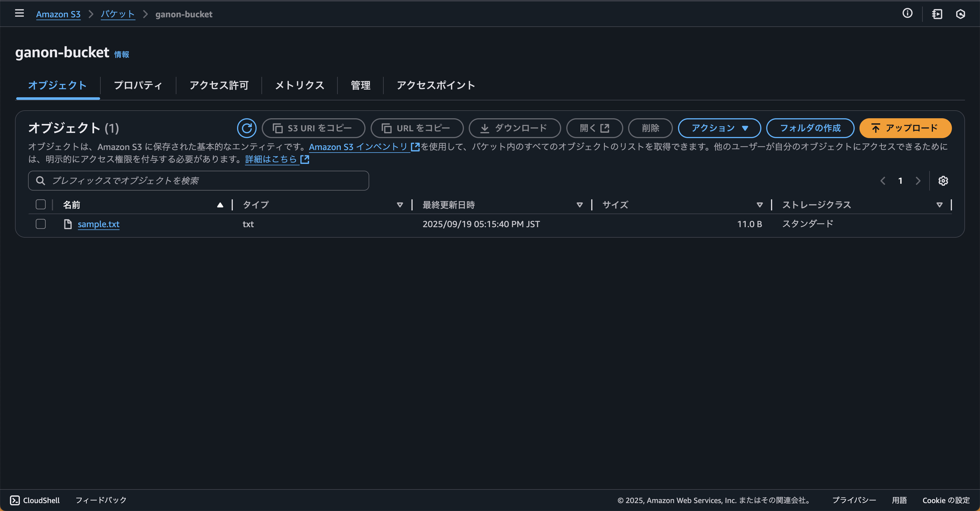Switch to the アクセス許可 tab
The image size is (980, 511).
click(219, 85)
